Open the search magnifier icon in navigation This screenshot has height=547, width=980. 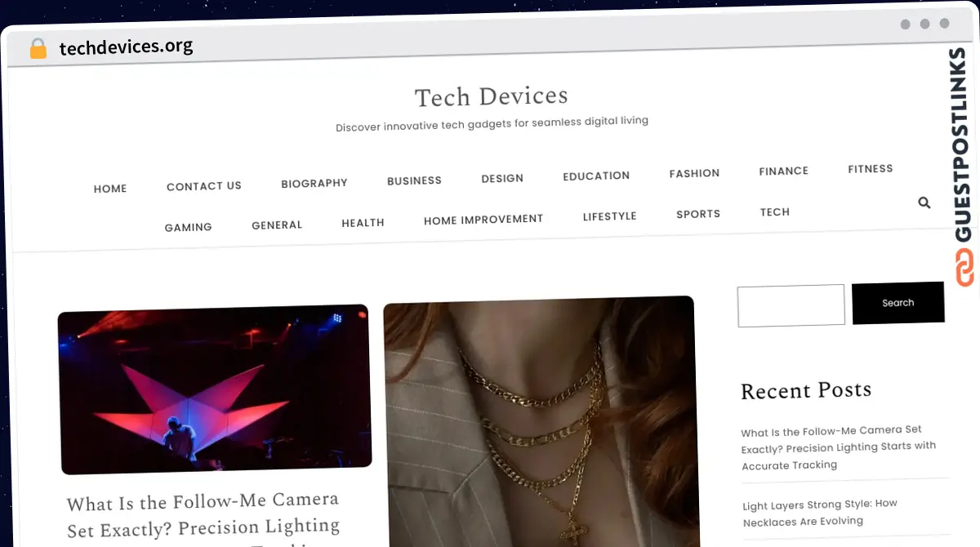924,202
